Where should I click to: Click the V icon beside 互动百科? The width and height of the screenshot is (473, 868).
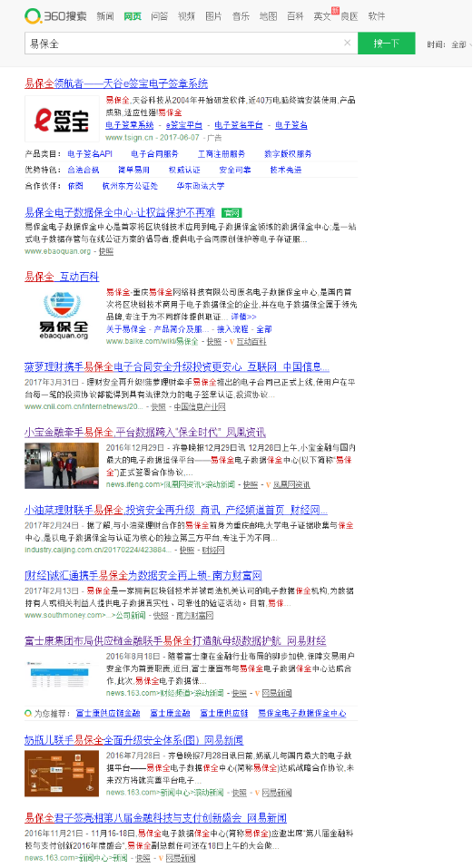[232, 342]
